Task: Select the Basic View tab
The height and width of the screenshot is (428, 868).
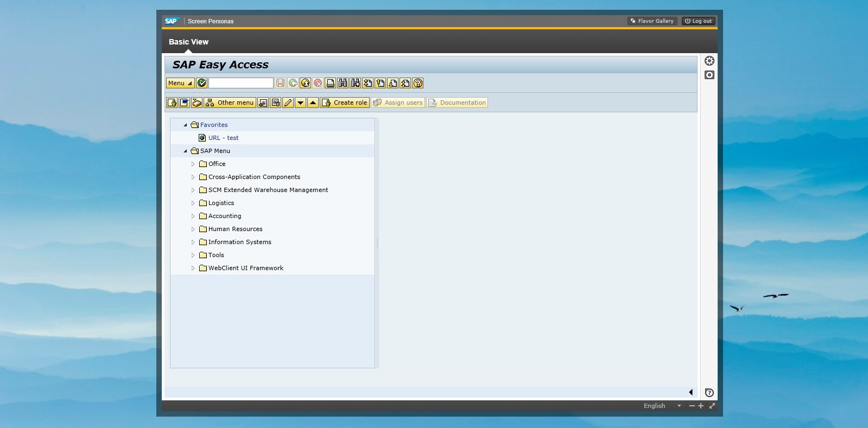Action: tap(188, 42)
